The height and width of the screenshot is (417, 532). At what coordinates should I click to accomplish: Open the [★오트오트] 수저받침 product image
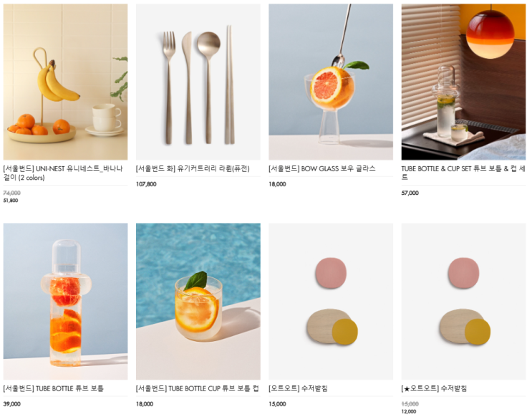(x=463, y=301)
